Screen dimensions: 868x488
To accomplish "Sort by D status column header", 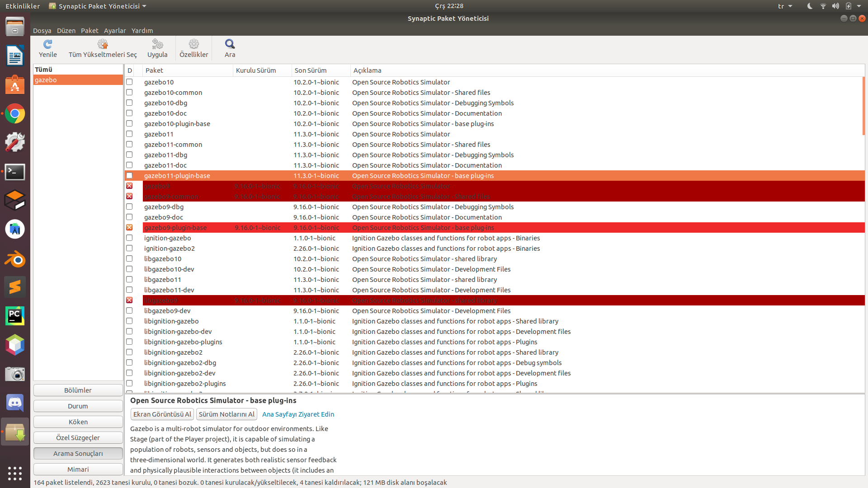I will coord(129,70).
